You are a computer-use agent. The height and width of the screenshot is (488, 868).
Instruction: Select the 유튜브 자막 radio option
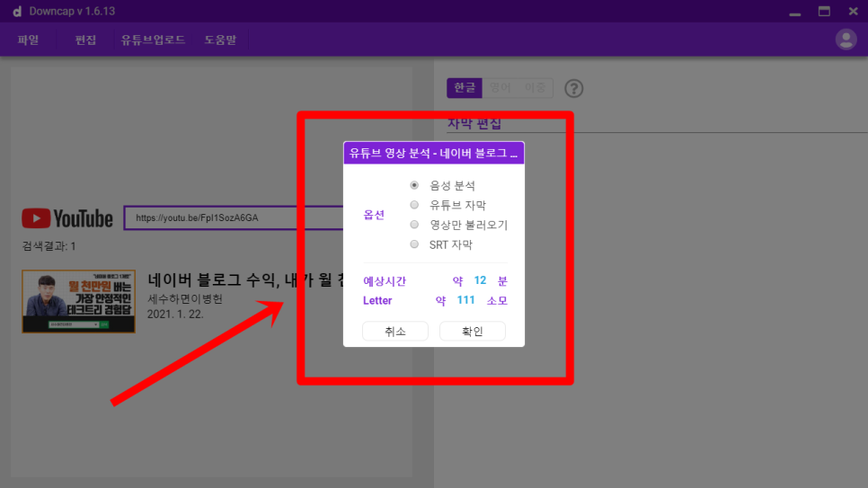(x=414, y=205)
